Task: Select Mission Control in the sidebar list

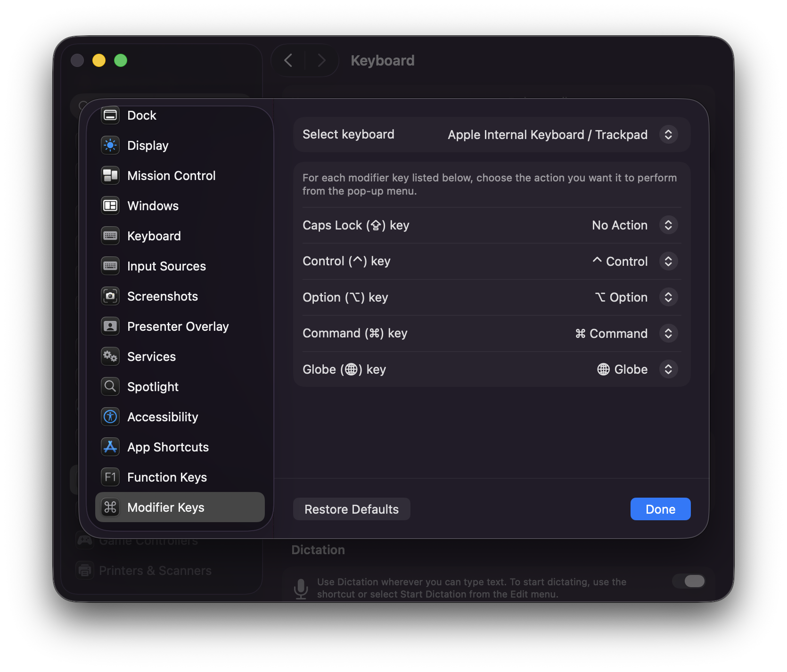Action: [x=180, y=176]
